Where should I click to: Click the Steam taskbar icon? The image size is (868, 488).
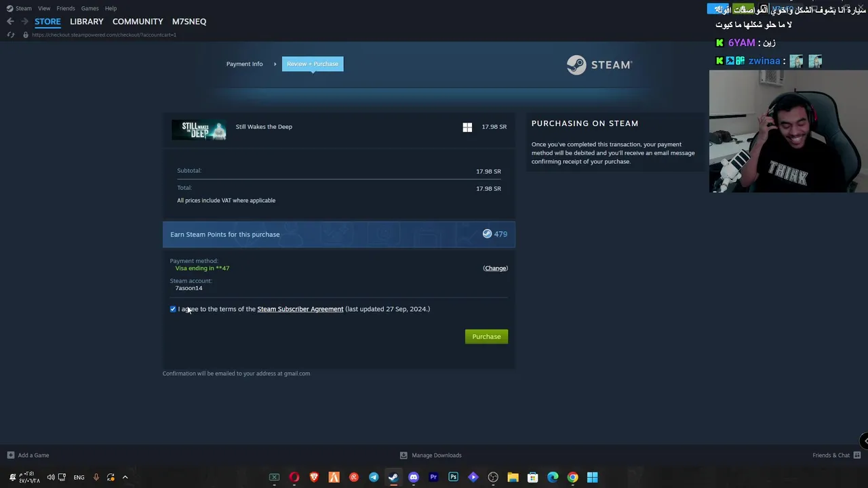pos(393,477)
